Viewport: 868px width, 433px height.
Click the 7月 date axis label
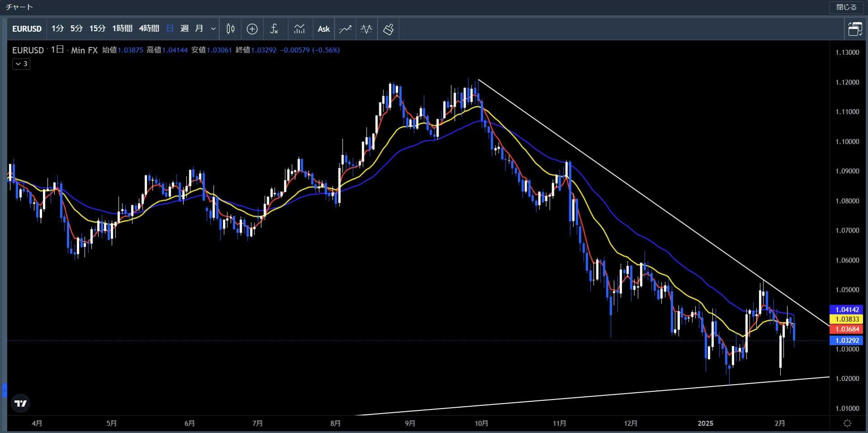257,423
